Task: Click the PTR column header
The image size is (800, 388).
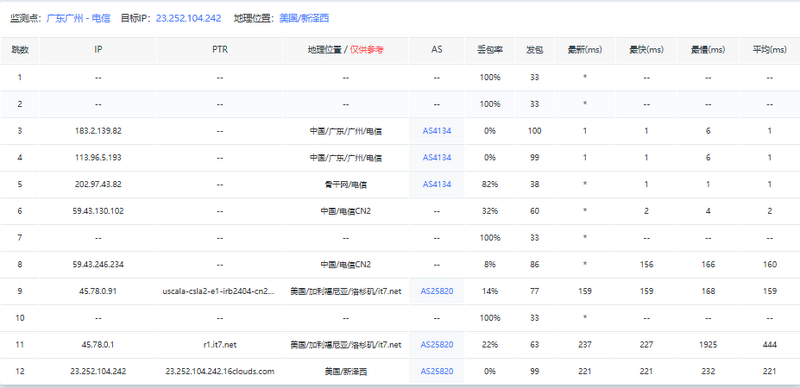Action: tap(219, 50)
